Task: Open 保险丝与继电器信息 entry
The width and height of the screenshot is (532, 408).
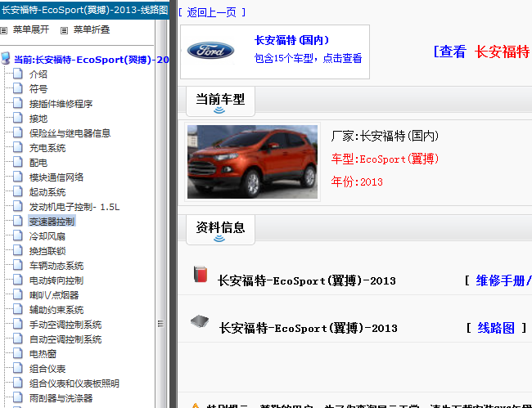Action: pos(70,133)
